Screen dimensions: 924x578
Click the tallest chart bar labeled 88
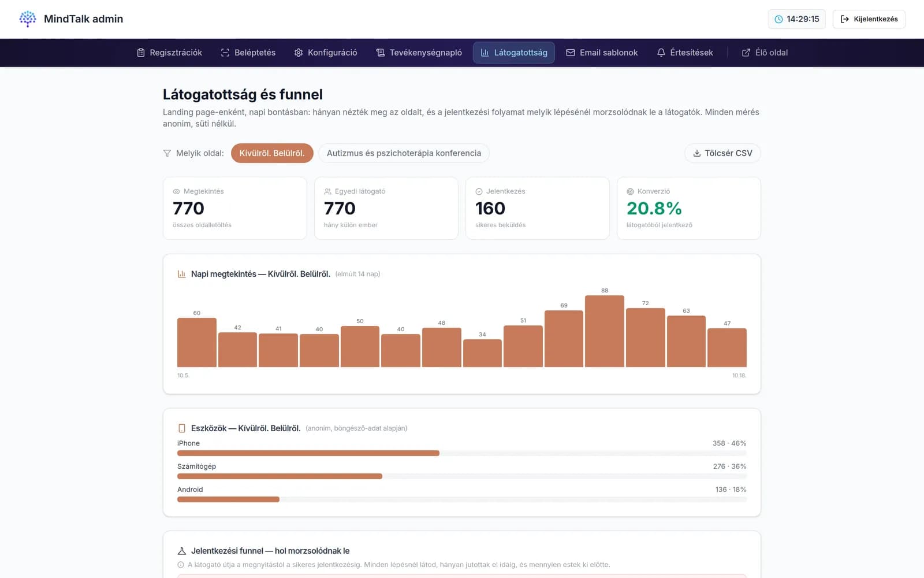pyautogui.click(x=605, y=331)
